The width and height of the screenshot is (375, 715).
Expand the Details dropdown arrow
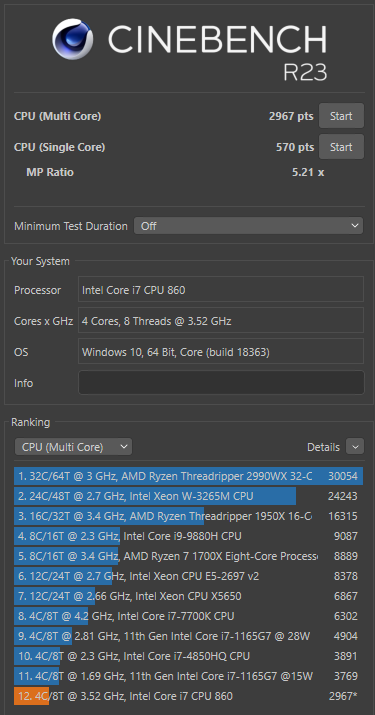(x=355, y=447)
